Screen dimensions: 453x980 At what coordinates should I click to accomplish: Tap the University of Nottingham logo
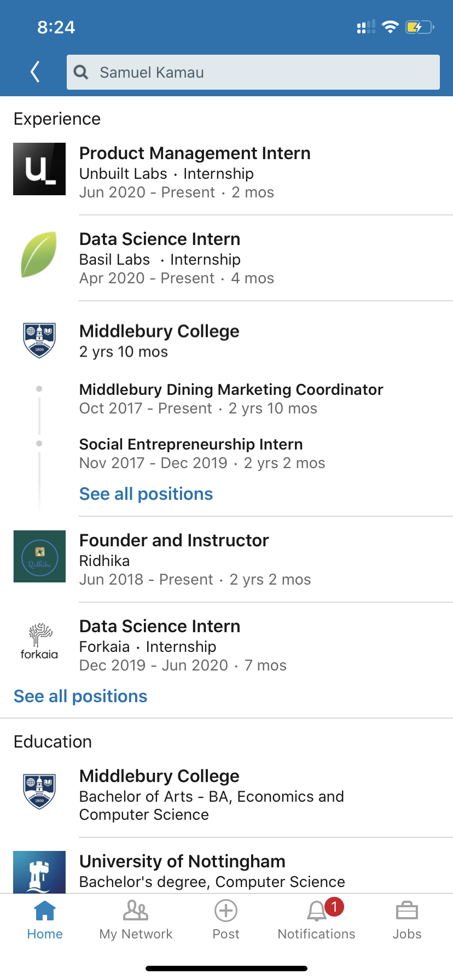[39, 872]
